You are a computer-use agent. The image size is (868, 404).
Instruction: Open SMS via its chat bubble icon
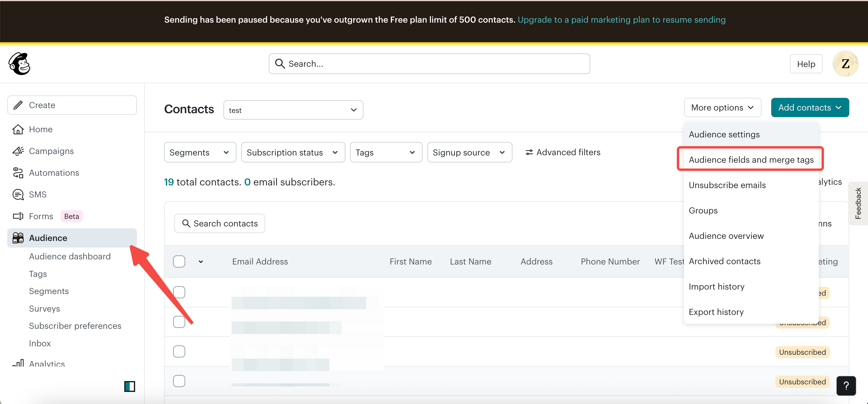click(18, 194)
